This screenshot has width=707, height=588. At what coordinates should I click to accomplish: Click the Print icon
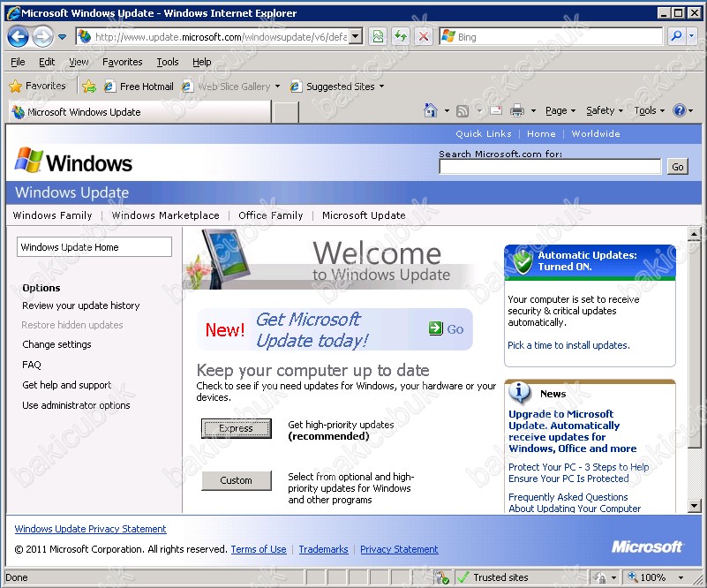tap(516, 110)
